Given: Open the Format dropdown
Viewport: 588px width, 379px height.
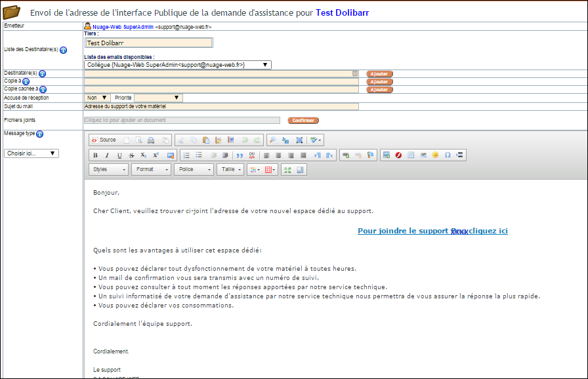Looking at the screenshot, I should click(x=152, y=170).
